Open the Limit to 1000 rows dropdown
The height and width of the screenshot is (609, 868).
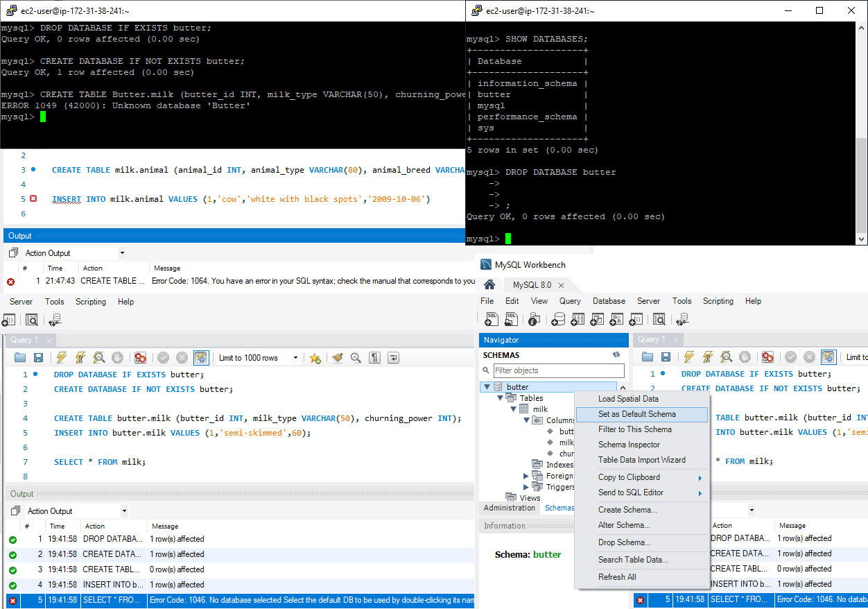click(x=296, y=358)
